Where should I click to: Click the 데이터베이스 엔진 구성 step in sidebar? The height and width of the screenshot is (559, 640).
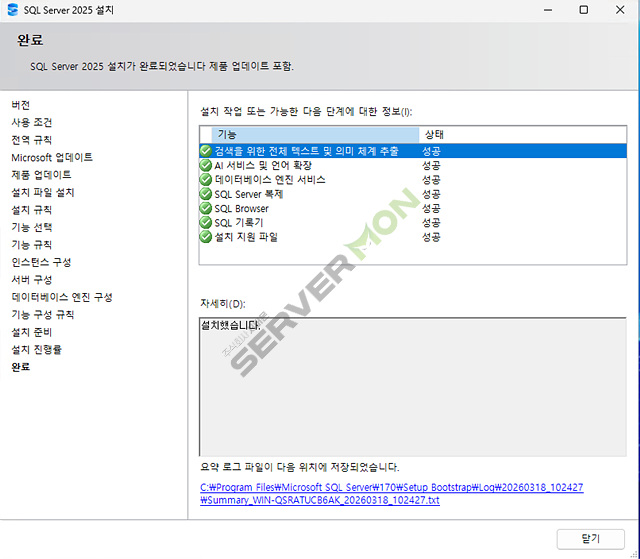pyautogui.click(x=62, y=297)
